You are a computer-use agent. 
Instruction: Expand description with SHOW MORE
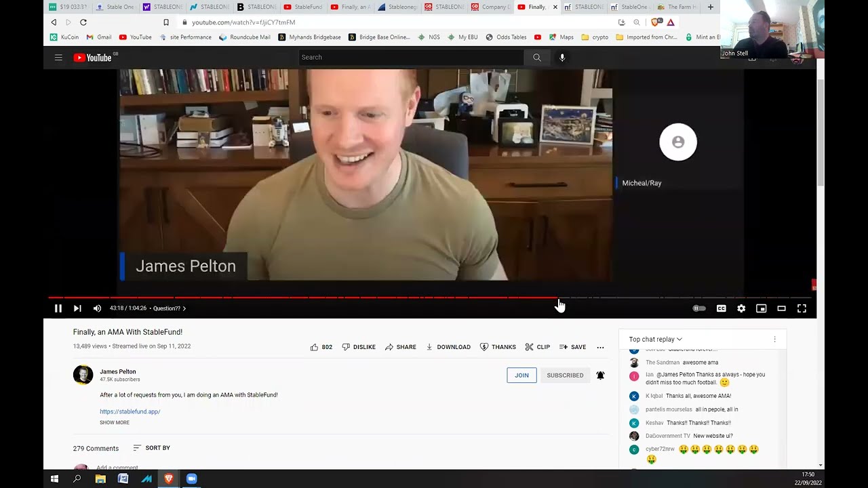pyautogui.click(x=115, y=422)
